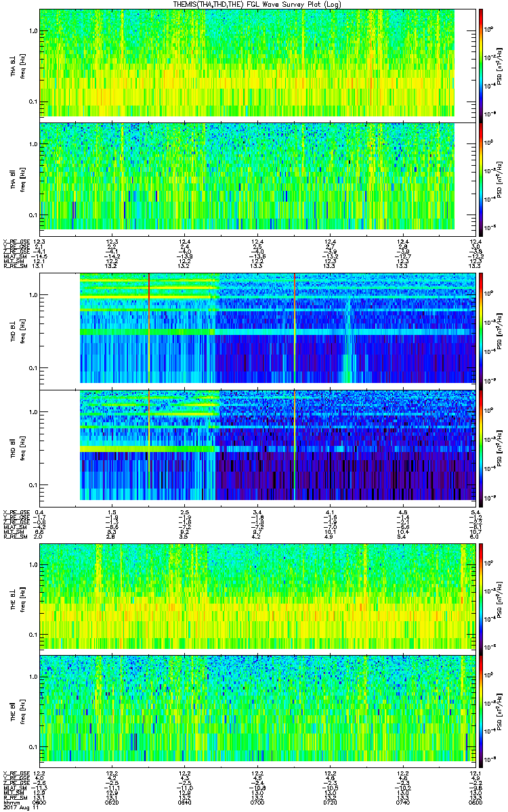Select the THA B-parallel spectrogram panel
The width and height of the screenshot is (508, 812).
coord(247,176)
